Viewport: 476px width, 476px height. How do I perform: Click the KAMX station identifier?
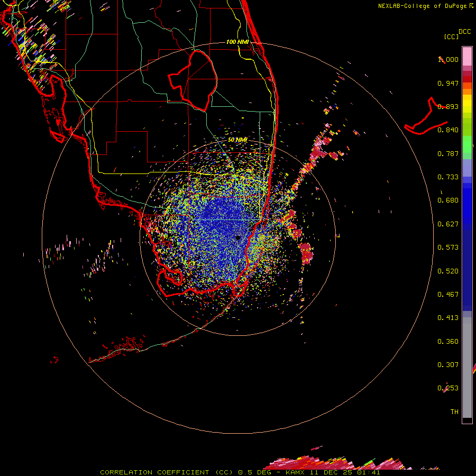pos(296,472)
